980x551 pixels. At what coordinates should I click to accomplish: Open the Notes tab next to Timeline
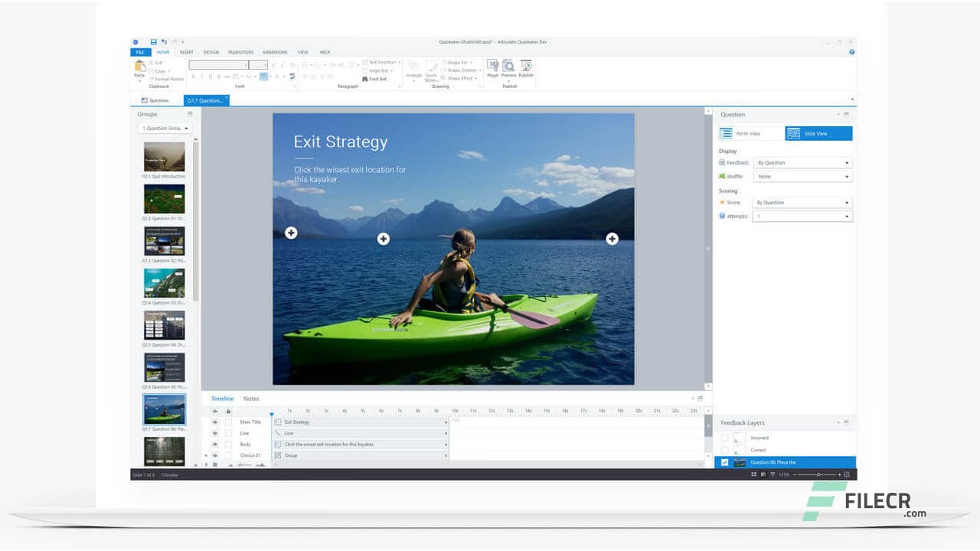250,398
